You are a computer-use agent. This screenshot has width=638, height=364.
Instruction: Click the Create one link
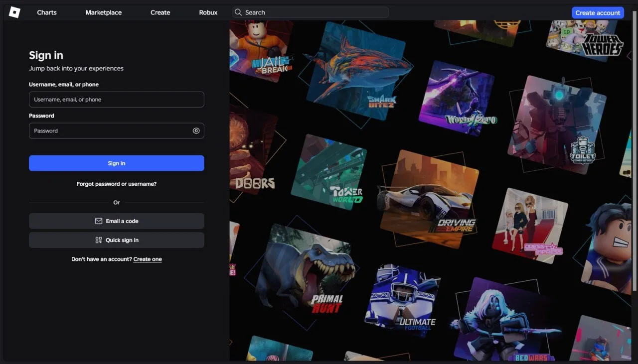pos(148,259)
